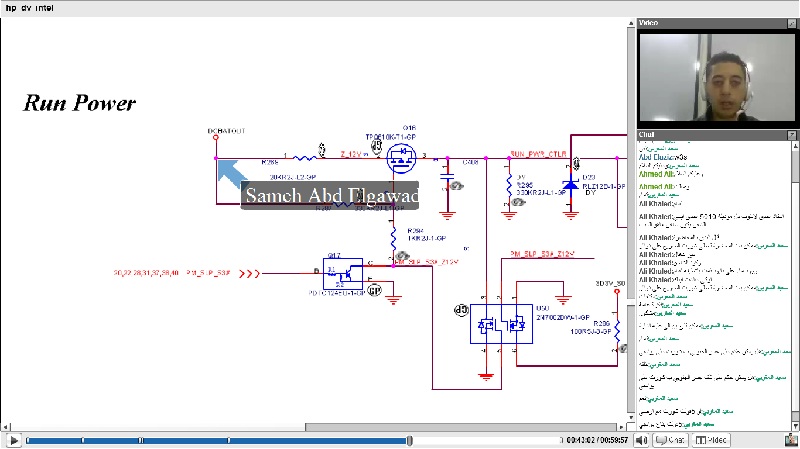800x449 pixels.
Task: Click the schematic horizontal scrollbar thumb
Action: pos(461,427)
